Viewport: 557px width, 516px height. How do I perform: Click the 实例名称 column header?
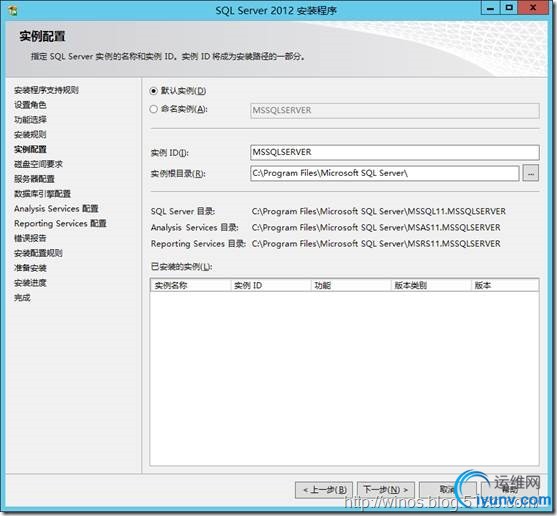[x=191, y=286]
